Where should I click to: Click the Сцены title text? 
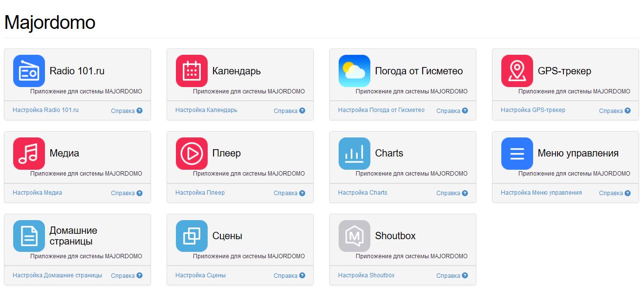pos(227,236)
